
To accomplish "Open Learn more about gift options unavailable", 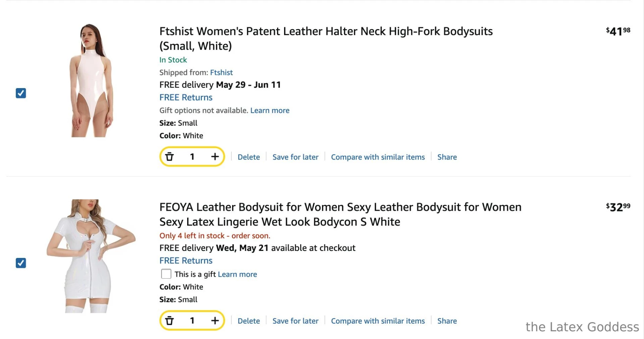I will [x=270, y=111].
